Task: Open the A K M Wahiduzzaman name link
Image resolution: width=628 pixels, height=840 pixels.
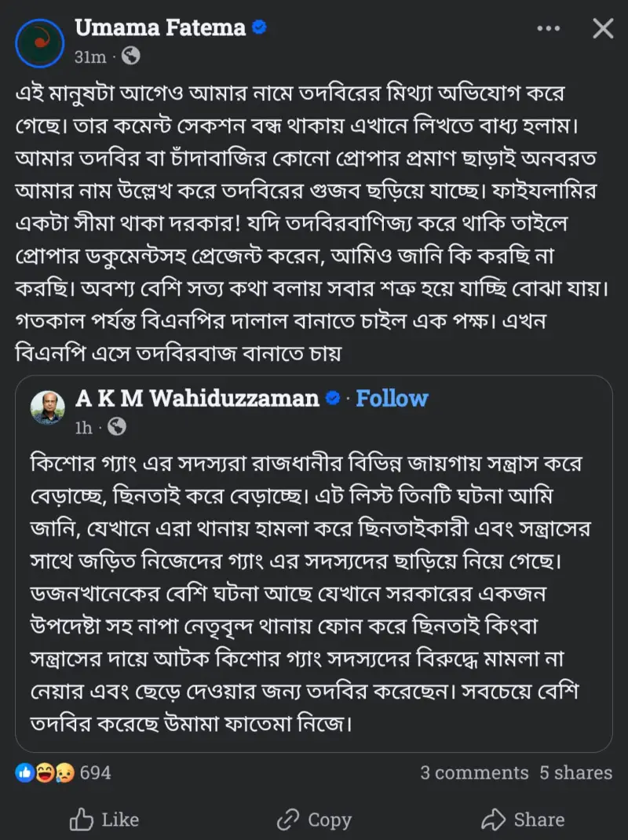Action: [x=197, y=398]
